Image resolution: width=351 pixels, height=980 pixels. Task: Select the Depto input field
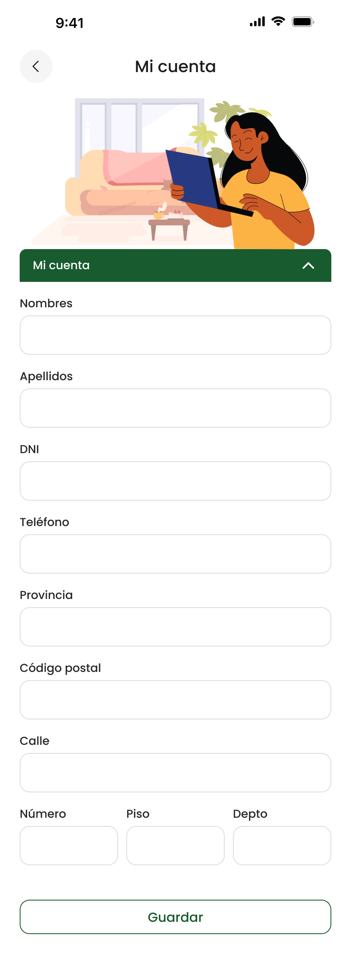(x=282, y=846)
